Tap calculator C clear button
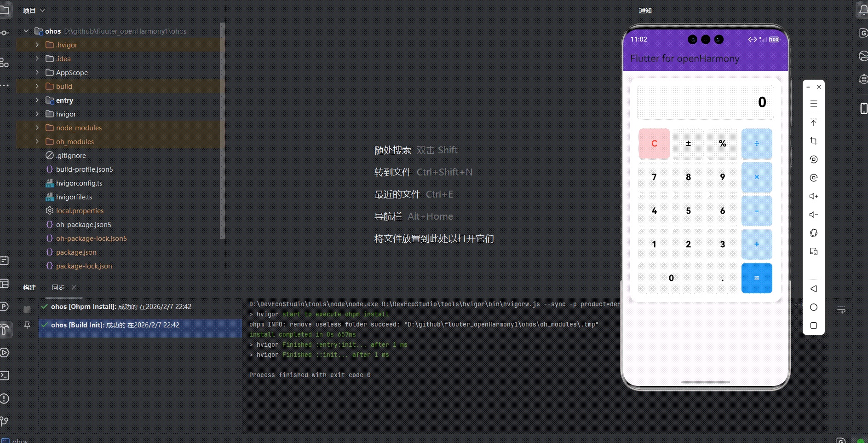 654,144
